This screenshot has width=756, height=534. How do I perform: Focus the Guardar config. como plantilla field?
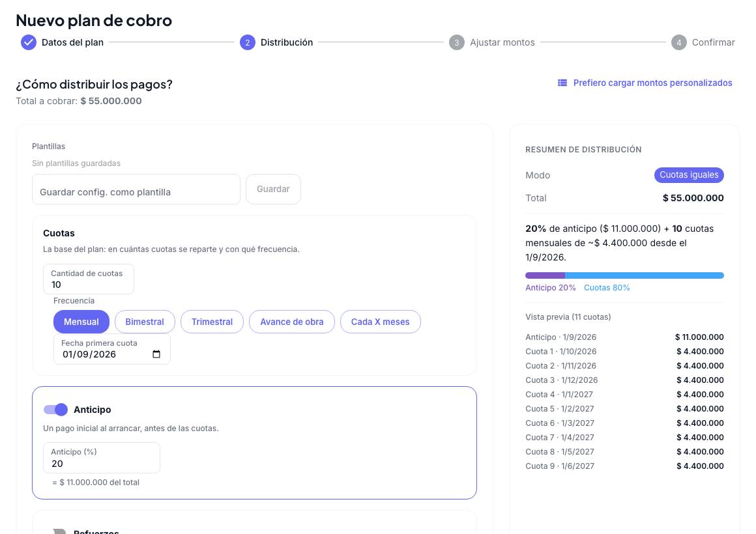[x=136, y=189]
